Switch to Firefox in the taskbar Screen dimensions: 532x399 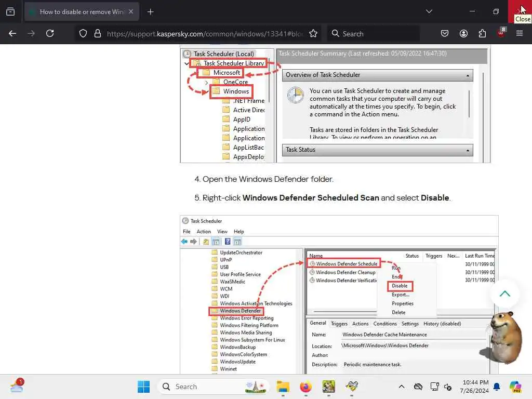[x=305, y=387]
